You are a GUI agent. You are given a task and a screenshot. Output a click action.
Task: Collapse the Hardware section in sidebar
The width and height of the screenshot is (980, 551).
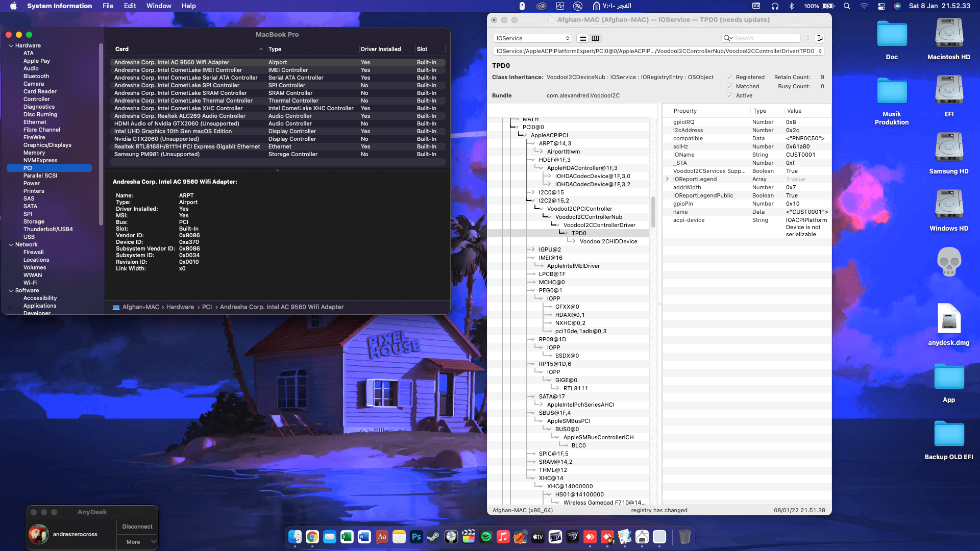coord(11,46)
